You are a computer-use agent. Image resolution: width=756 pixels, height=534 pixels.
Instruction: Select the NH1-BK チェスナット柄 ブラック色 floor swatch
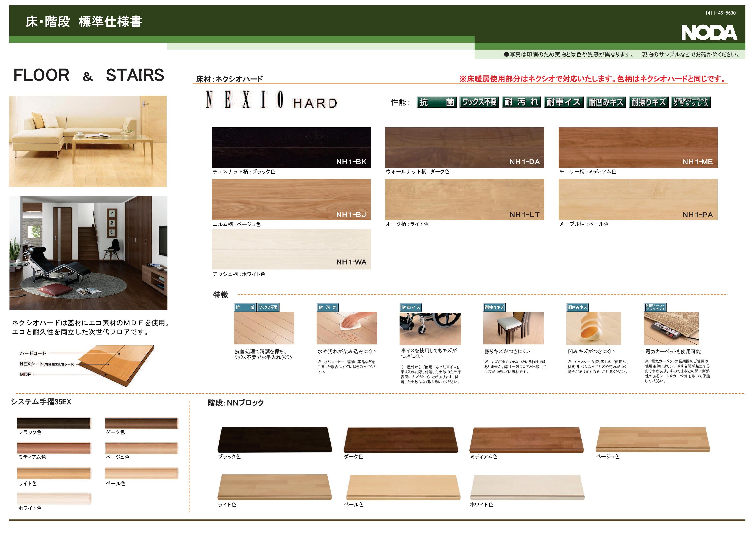291,148
